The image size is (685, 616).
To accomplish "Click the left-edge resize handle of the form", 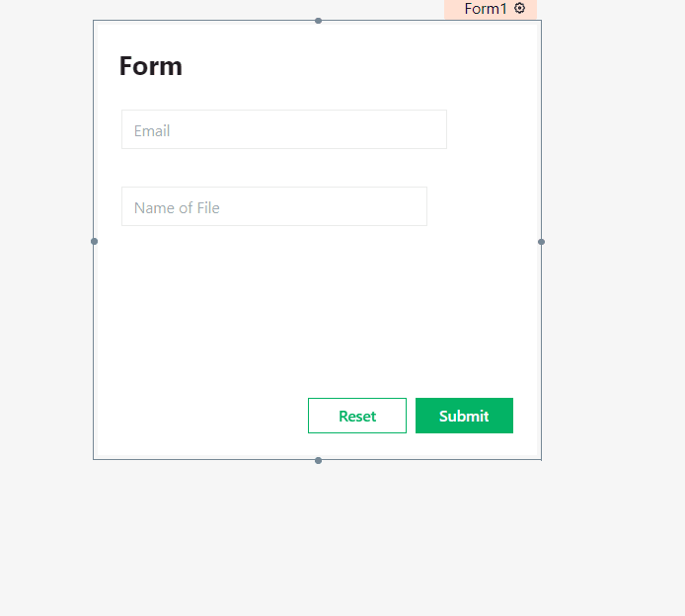I will click(94, 241).
